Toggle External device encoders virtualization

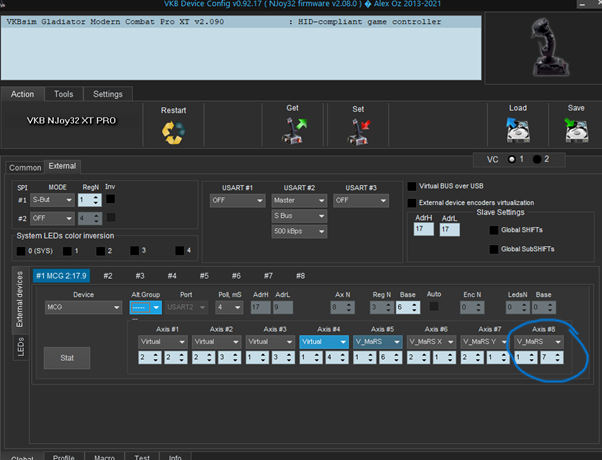point(412,203)
